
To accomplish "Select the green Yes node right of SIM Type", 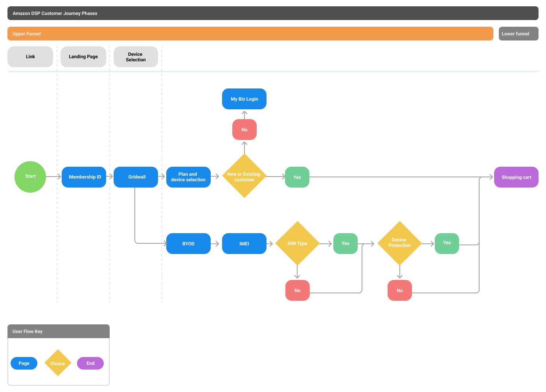I will (346, 244).
